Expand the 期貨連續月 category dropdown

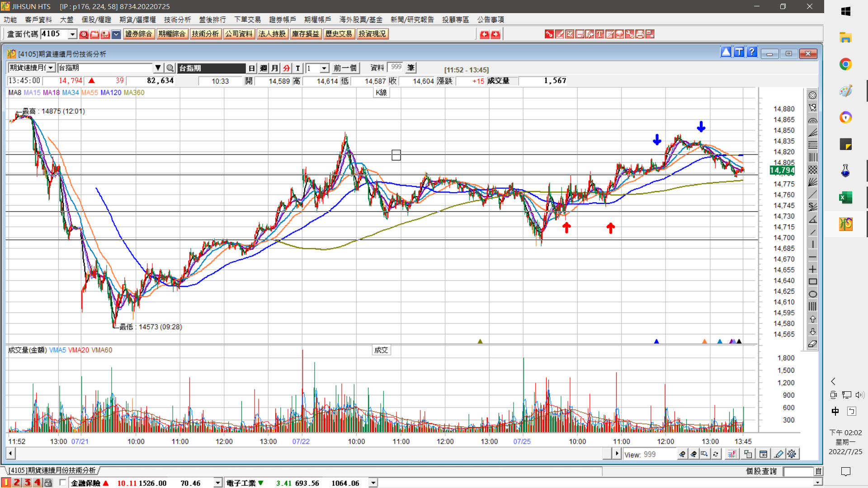[51, 68]
